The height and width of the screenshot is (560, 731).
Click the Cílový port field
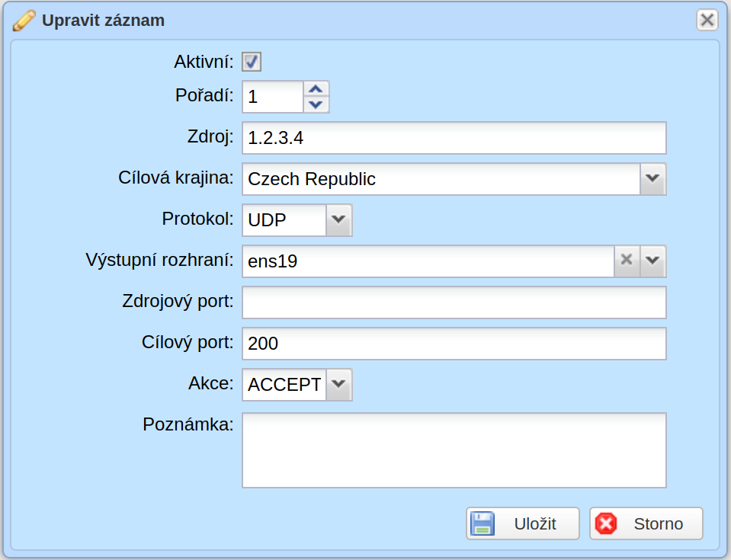[454, 344]
